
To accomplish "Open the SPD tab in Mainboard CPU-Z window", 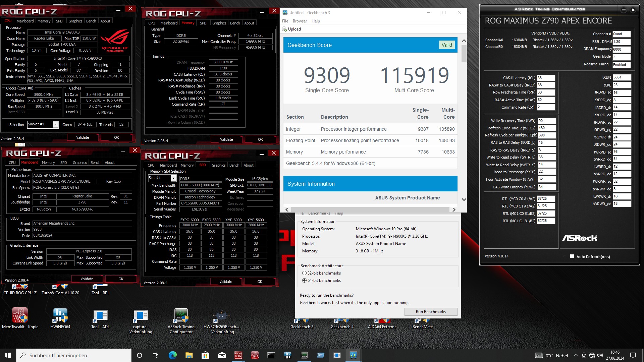I will (64, 163).
